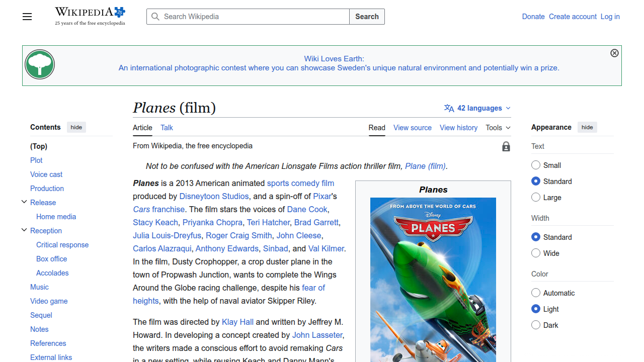Viewport: 644px width, 362px height.
Task: Open the Planes movie poster image
Action: [433, 280]
